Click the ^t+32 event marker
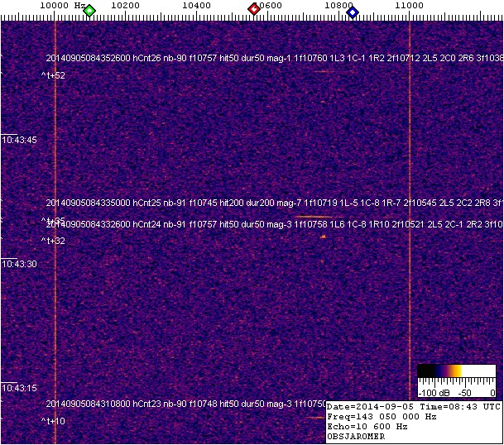The height and width of the screenshot is (445, 504). pyautogui.click(x=53, y=242)
